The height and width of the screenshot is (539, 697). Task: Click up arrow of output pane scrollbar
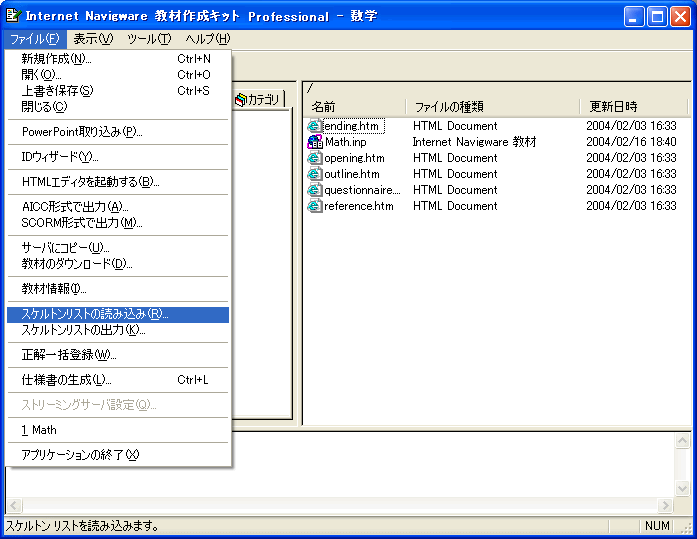tap(682, 441)
